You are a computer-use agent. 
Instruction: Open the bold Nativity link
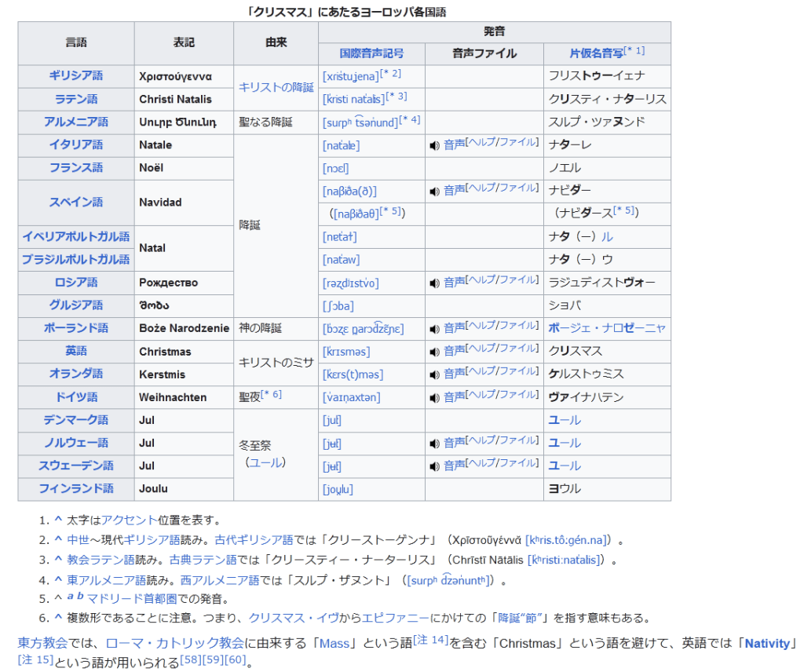(x=766, y=643)
